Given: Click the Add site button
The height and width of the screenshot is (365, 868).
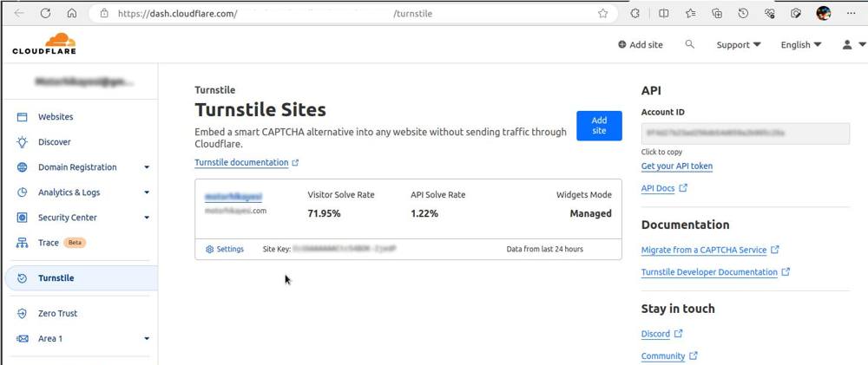Looking at the screenshot, I should [x=599, y=126].
